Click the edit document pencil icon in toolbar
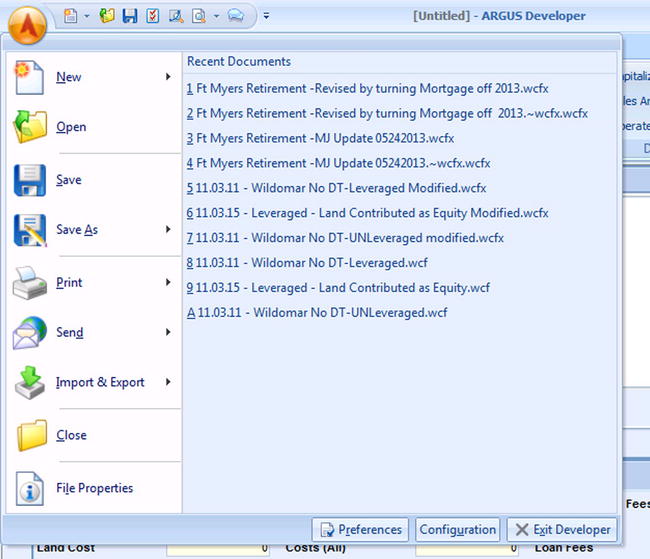Viewport: 650px width, 559px height. [176, 16]
